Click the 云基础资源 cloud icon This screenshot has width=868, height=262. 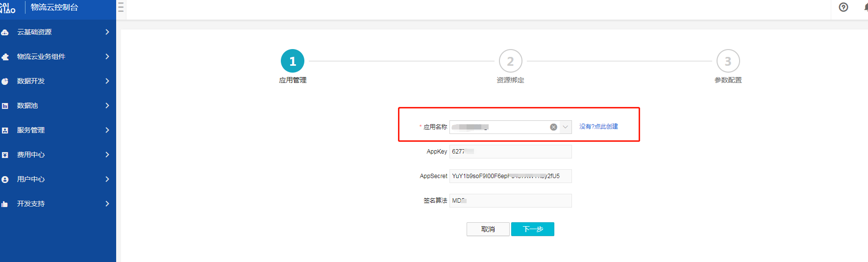5,32
